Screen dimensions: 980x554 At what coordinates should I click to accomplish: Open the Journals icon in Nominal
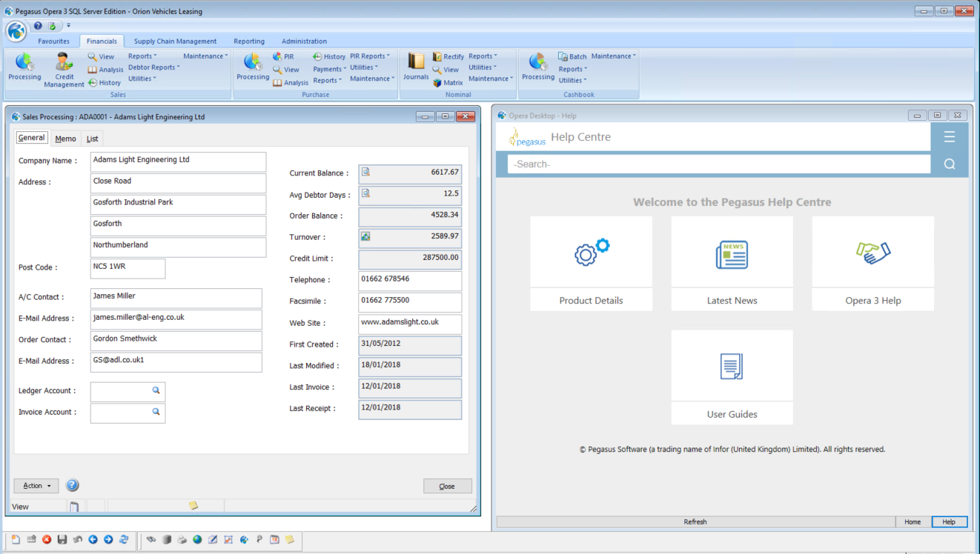click(x=416, y=67)
